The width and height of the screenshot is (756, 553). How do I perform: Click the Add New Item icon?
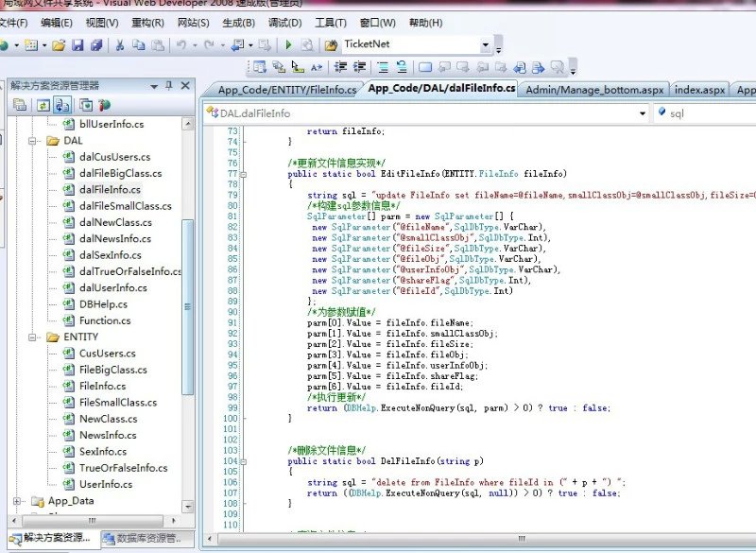pos(32,45)
